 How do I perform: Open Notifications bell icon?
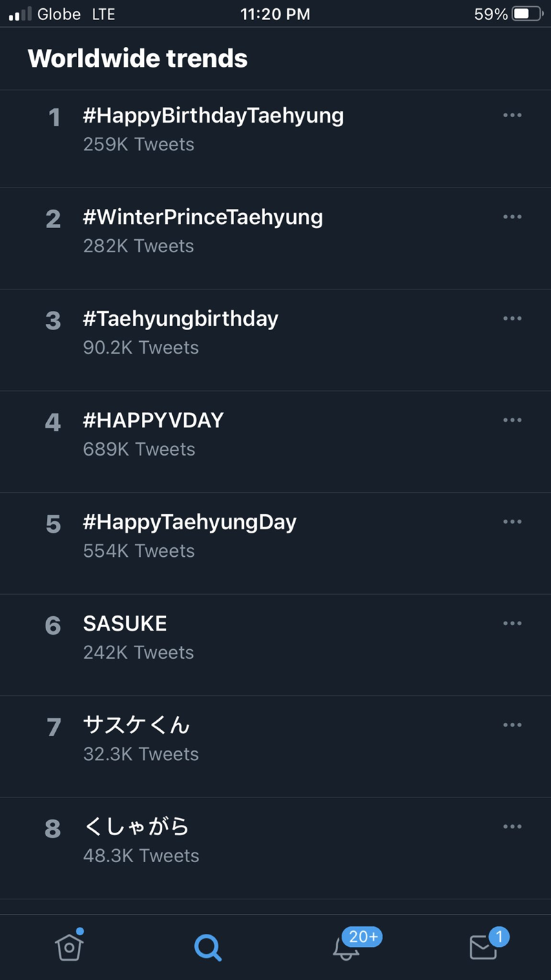pos(346,948)
